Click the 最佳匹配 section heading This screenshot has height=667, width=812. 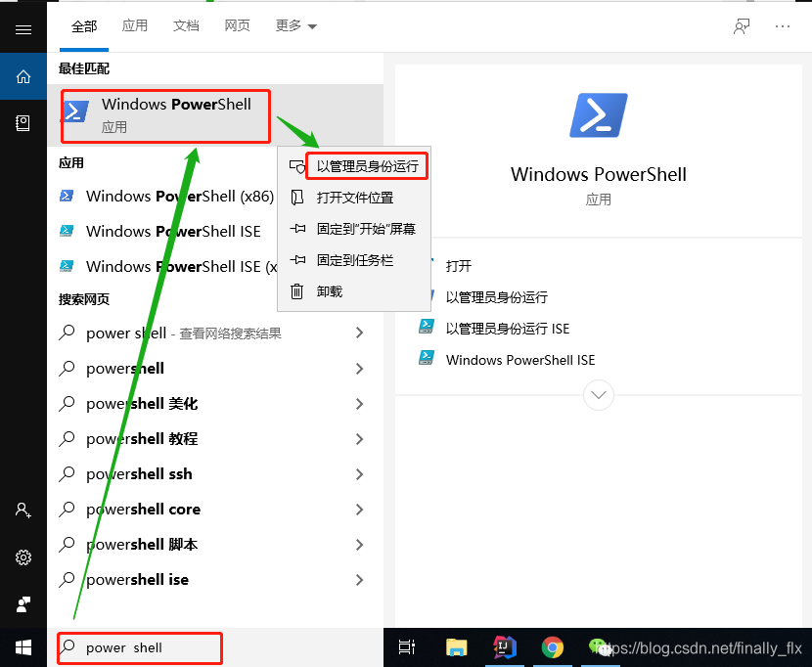coord(84,68)
